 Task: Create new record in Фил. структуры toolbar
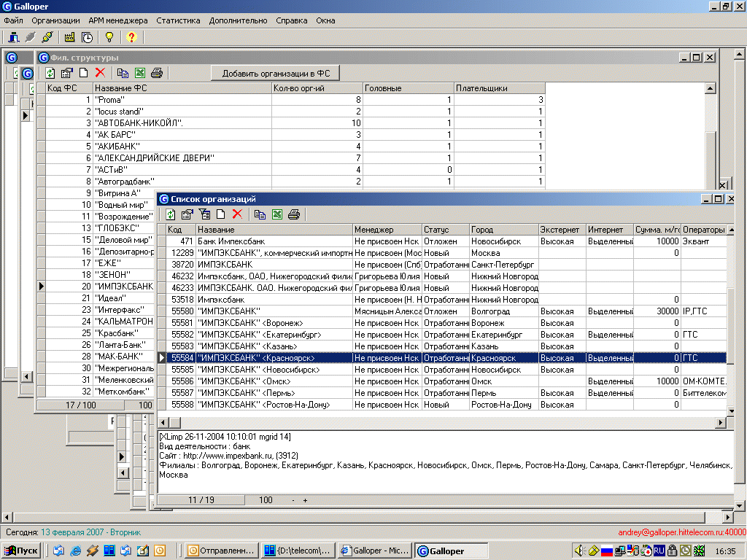pyautogui.click(x=83, y=73)
